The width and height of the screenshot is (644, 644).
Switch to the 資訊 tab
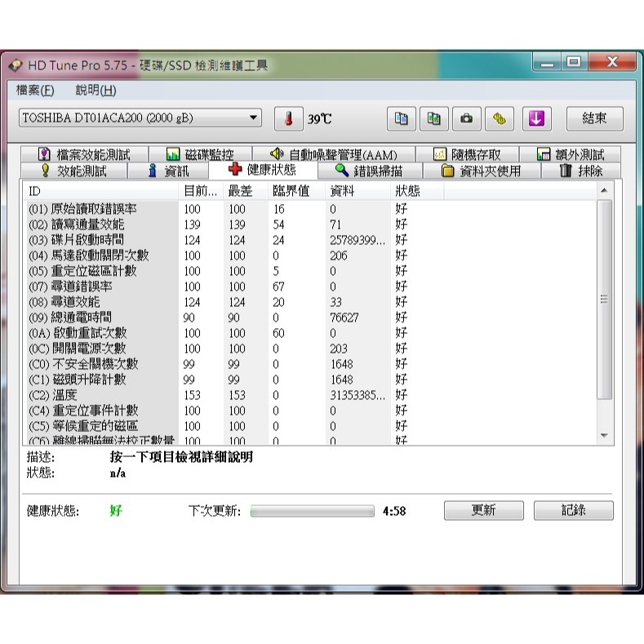tap(168, 171)
